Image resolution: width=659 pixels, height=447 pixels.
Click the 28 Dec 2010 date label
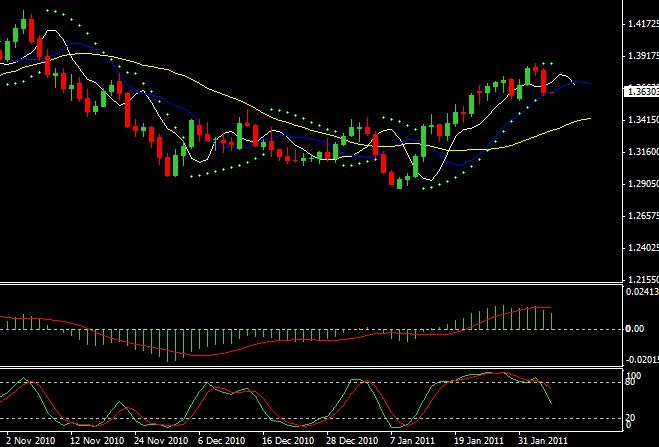tap(353, 441)
